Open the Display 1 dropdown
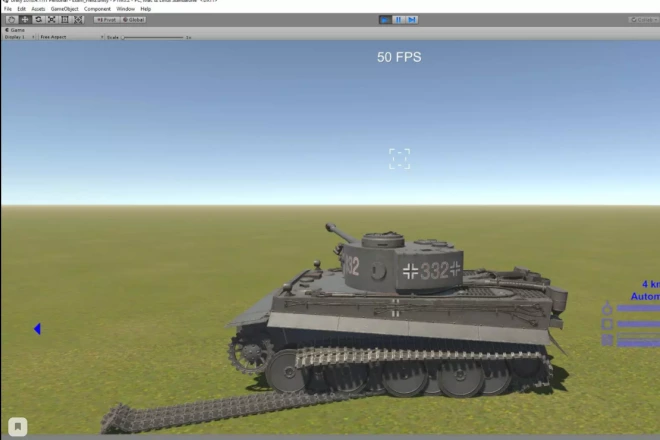The width and height of the screenshot is (660, 440). [19, 37]
